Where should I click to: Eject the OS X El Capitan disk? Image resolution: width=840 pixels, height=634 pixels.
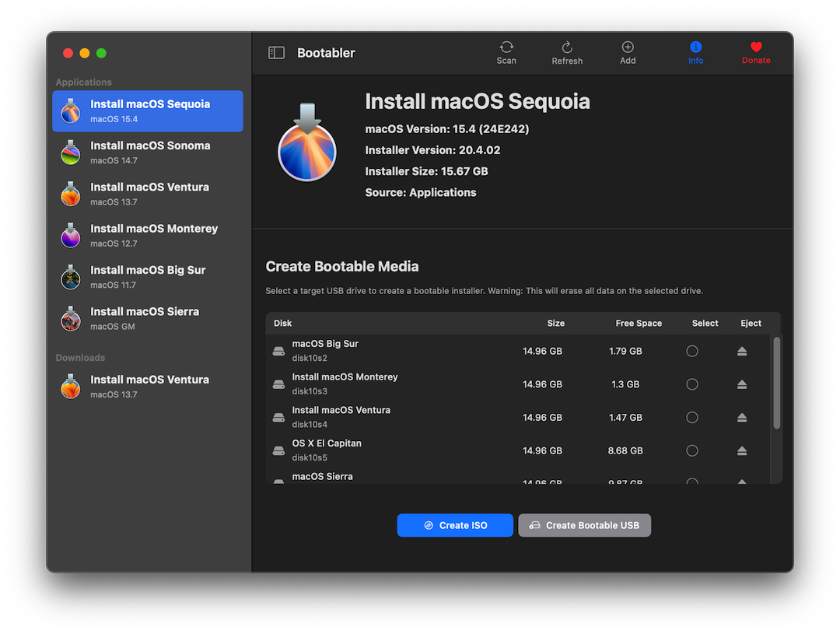coord(742,450)
